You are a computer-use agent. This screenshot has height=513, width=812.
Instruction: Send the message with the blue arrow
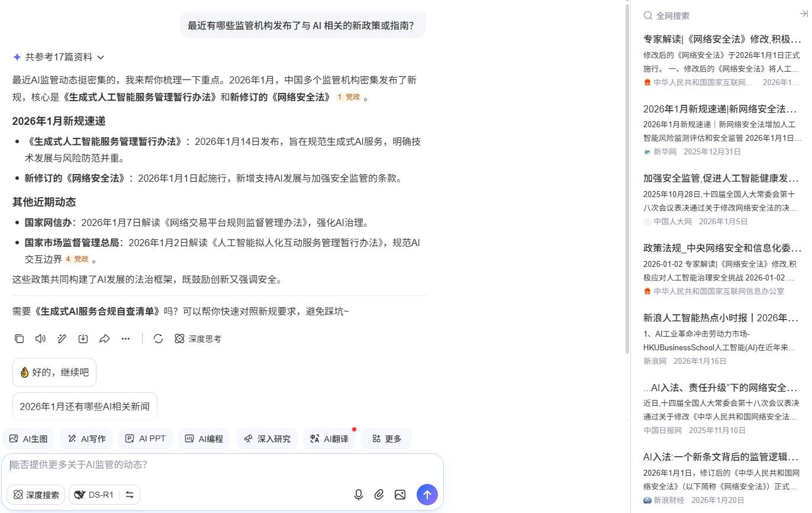427,495
